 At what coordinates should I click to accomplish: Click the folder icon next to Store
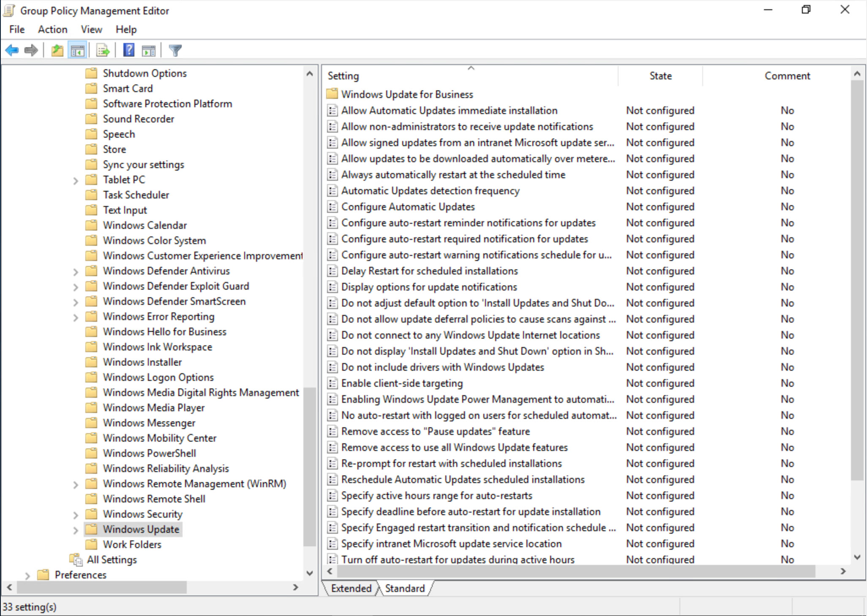pyautogui.click(x=91, y=149)
